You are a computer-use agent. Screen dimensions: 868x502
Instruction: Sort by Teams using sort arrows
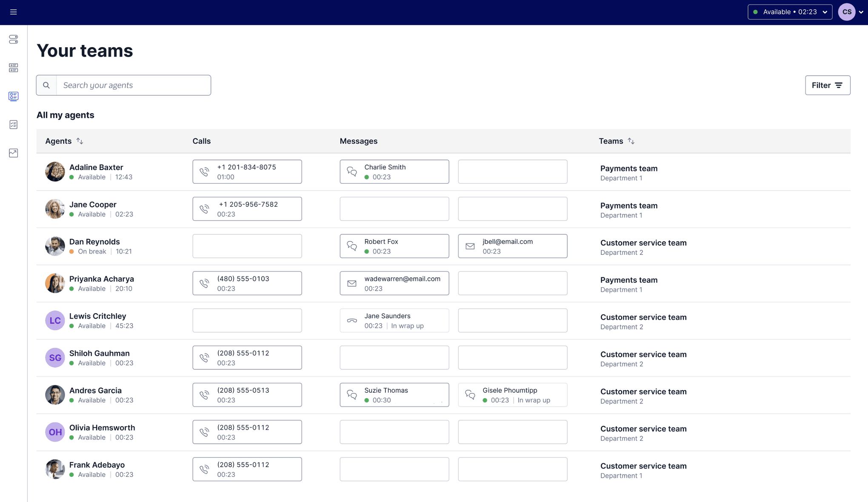tap(631, 141)
